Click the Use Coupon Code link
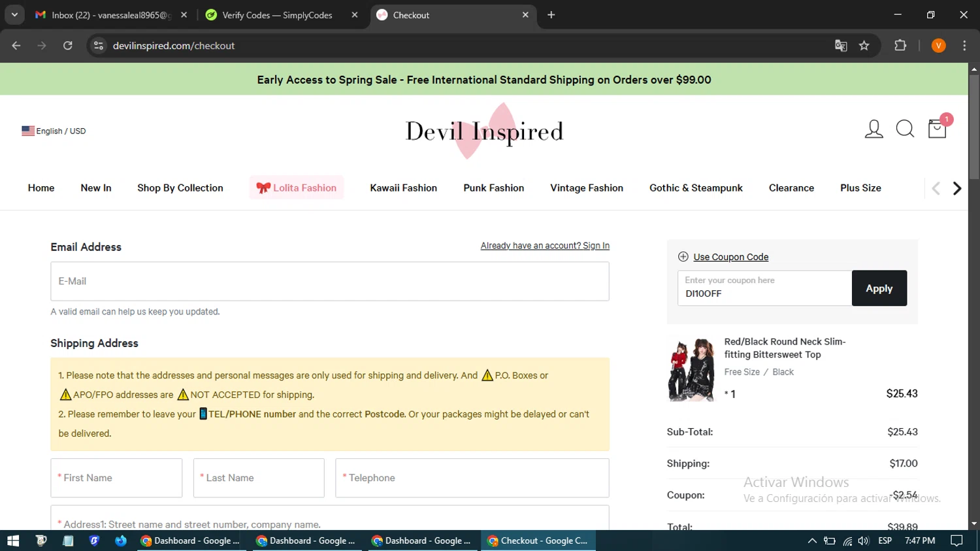Viewport: 980px width, 551px height. tap(731, 257)
